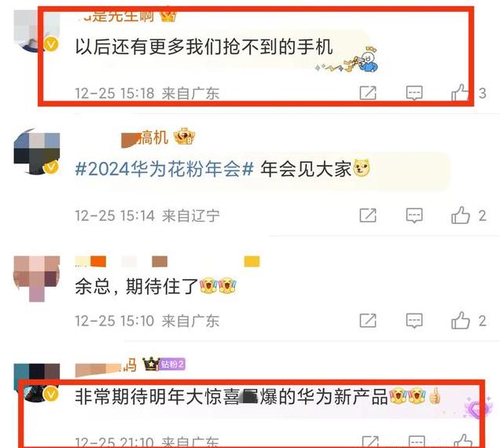Share the comment from 辽宁

click(x=368, y=215)
